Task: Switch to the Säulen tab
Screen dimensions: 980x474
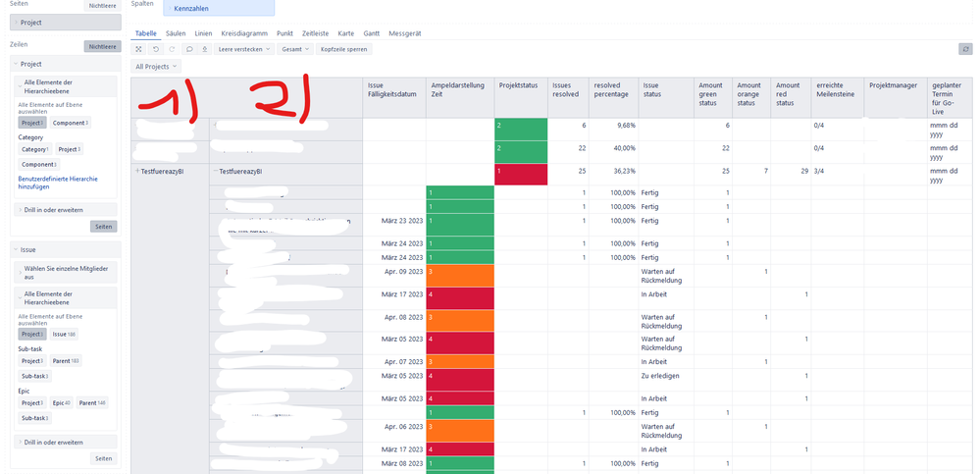Action: tap(176, 33)
